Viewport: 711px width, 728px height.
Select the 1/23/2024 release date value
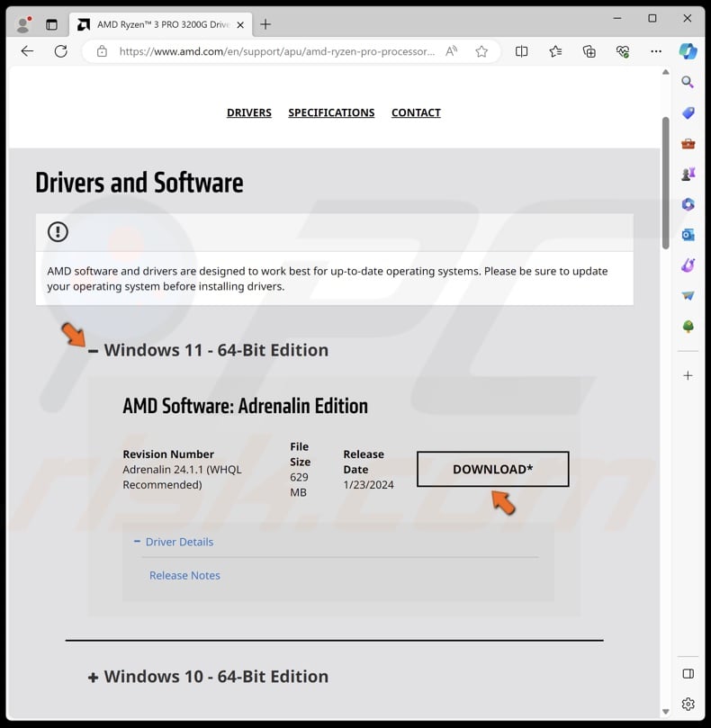tap(368, 485)
